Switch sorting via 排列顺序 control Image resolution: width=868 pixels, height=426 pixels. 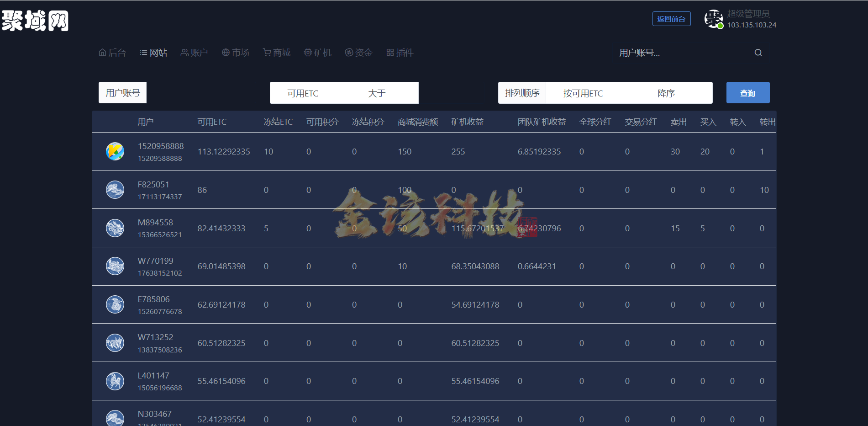(522, 93)
